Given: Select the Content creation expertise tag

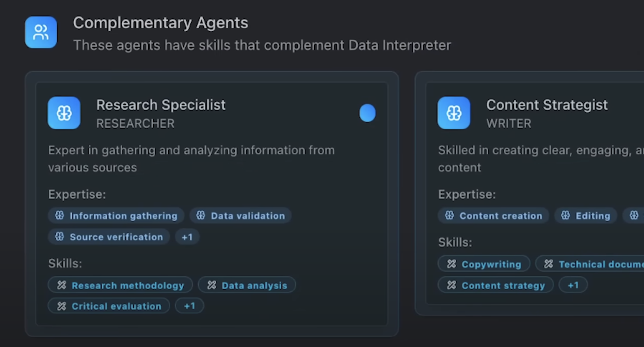Looking at the screenshot, I should tap(493, 216).
